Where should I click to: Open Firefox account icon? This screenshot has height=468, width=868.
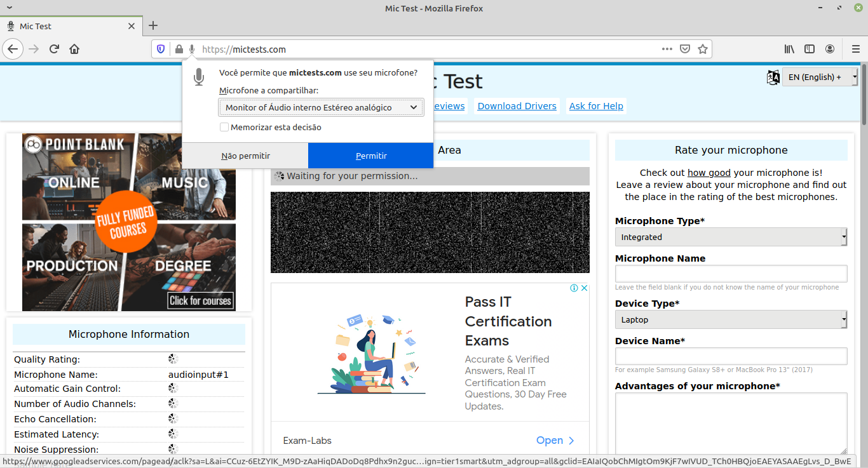[830, 49]
